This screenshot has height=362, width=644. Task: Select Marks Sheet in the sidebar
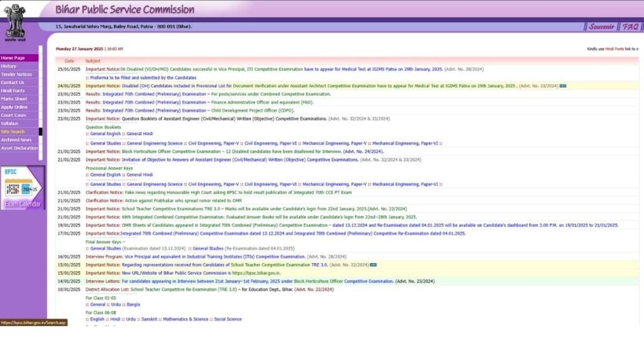(x=14, y=99)
